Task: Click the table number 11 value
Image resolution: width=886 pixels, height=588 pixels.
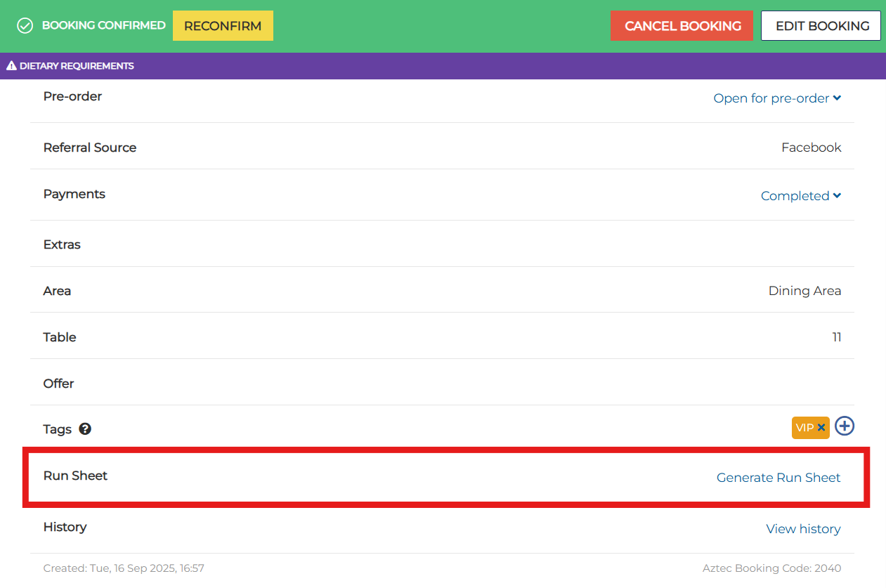Action: [x=836, y=337]
